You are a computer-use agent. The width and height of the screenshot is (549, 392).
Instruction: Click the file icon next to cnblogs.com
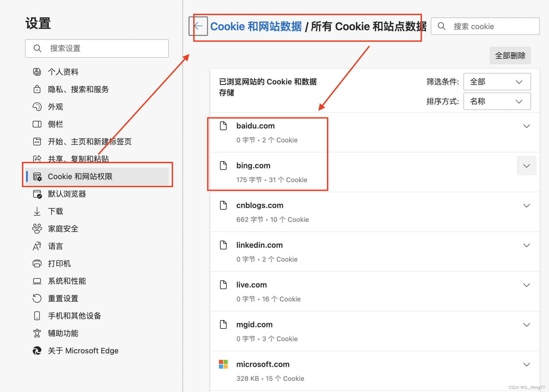[223, 205]
